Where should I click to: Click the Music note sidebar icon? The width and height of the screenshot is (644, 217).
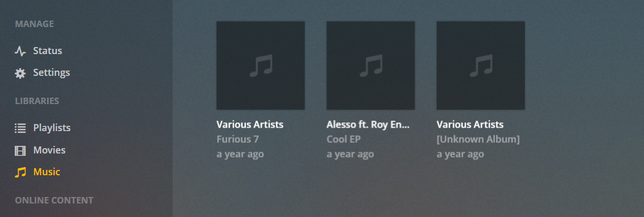point(20,172)
